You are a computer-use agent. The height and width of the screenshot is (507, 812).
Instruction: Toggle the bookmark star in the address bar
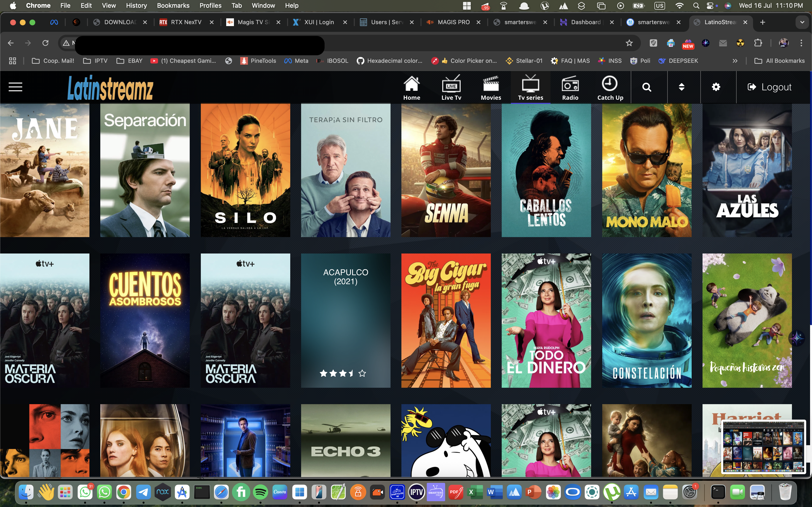[x=629, y=43]
